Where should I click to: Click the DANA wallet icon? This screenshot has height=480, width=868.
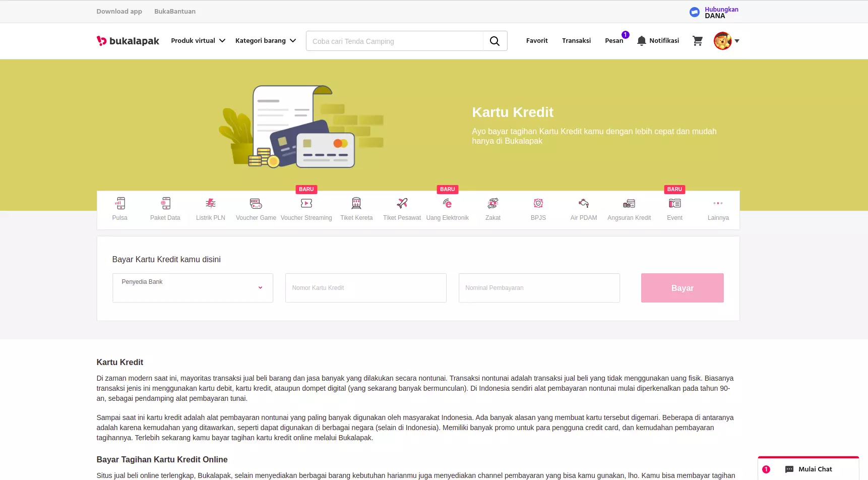(x=695, y=12)
